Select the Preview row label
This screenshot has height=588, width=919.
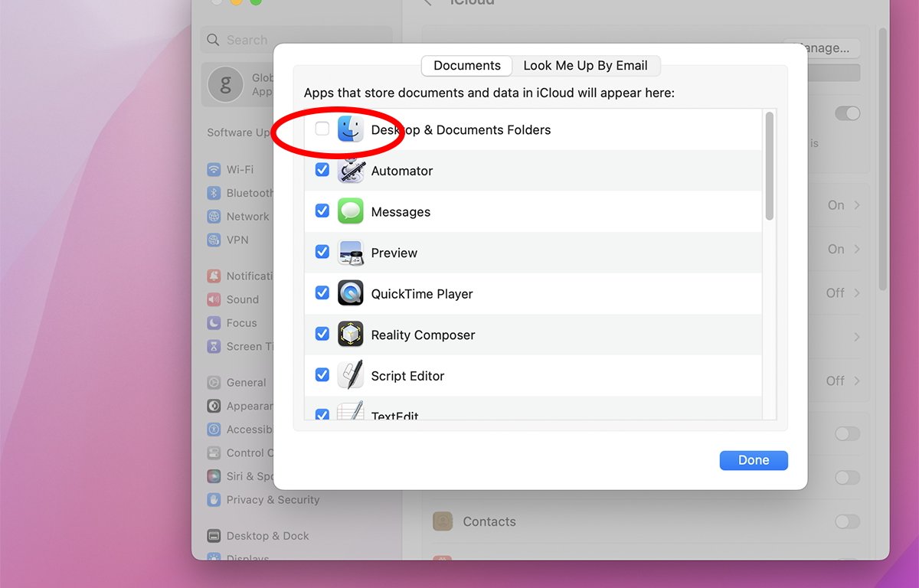(394, 253)
